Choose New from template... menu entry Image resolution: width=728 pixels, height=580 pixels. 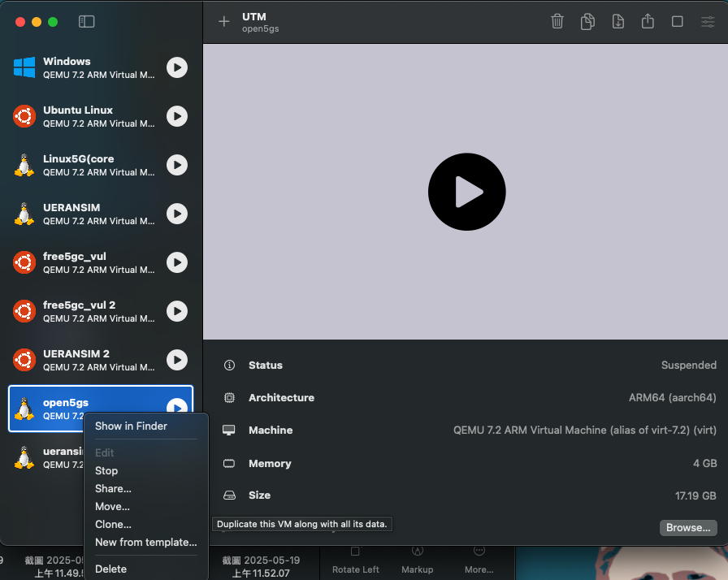pyautogui.click(x=145, y=543)
